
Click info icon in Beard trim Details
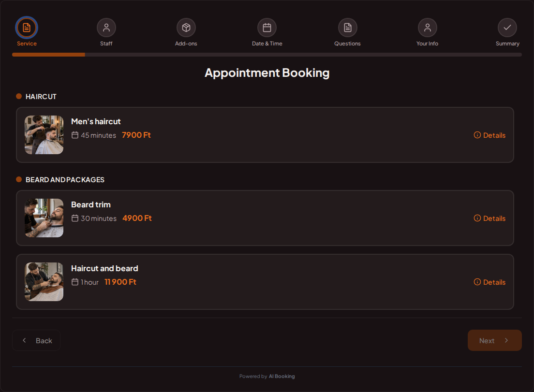click(x=477, y=218)
